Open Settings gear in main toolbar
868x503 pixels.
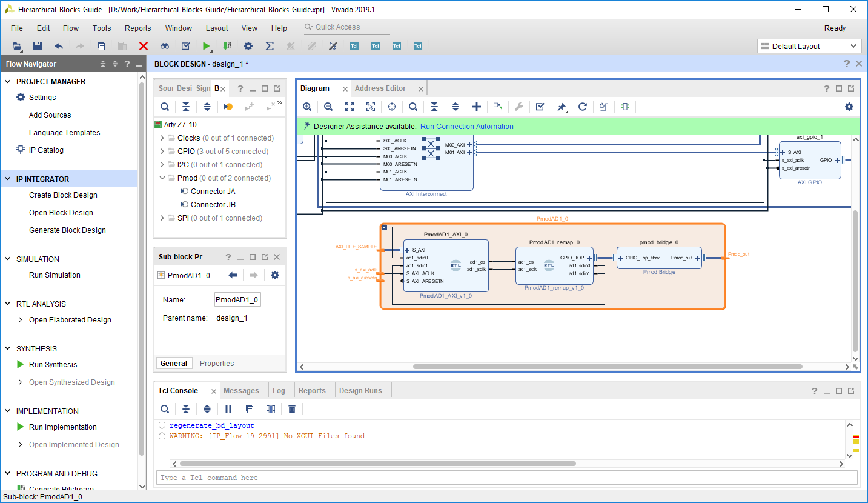coord(248,46)
